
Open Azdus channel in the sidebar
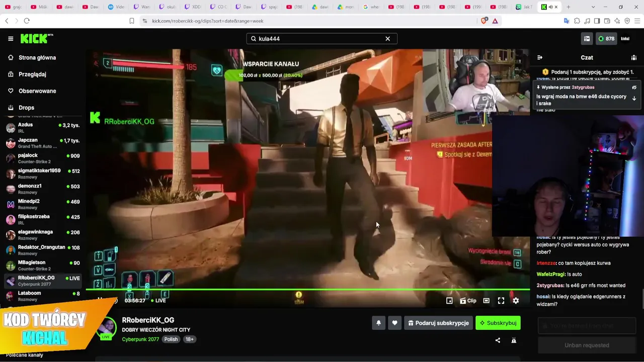click(x=43, y=128)
